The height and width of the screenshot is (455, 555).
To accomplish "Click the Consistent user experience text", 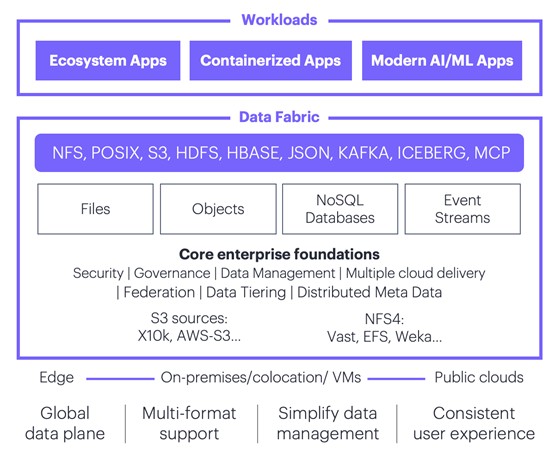I will click(474, 423).
